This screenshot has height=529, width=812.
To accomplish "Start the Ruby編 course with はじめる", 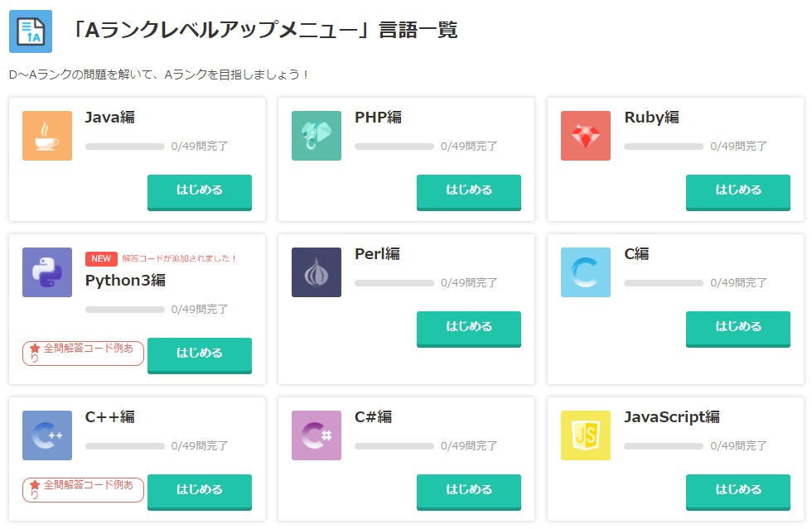I will (x=738, y=192).
